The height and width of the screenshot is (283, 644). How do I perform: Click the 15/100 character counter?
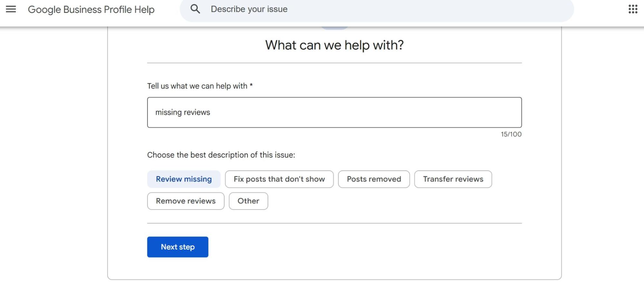click(x=511, y=134)
